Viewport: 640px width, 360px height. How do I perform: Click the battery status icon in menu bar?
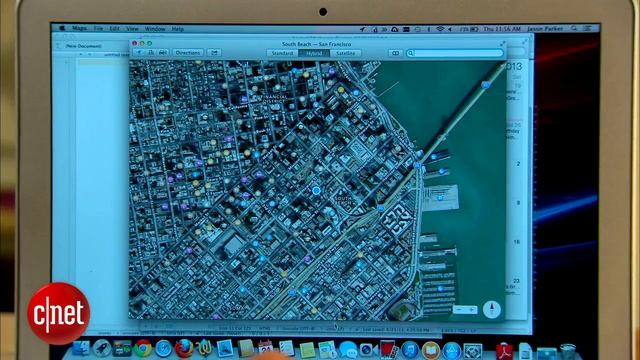(474, 29)
